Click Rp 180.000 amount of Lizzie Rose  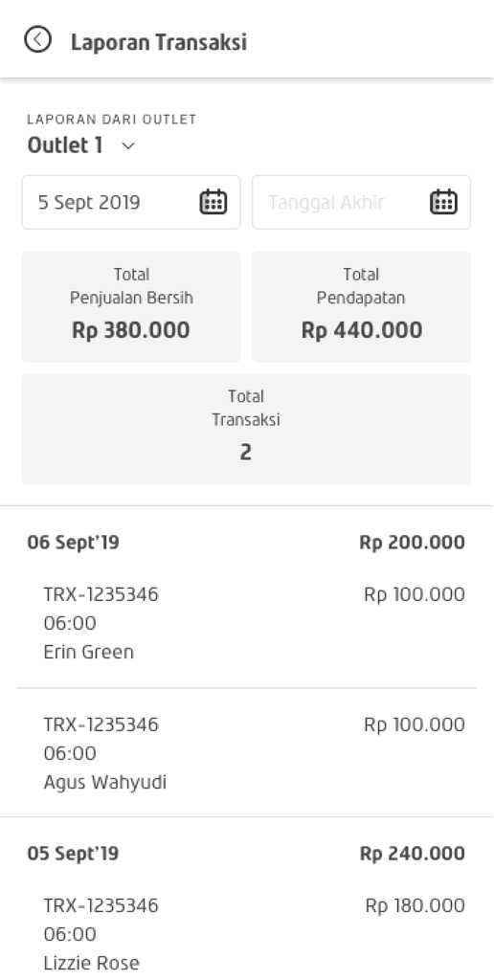[415, 905]
